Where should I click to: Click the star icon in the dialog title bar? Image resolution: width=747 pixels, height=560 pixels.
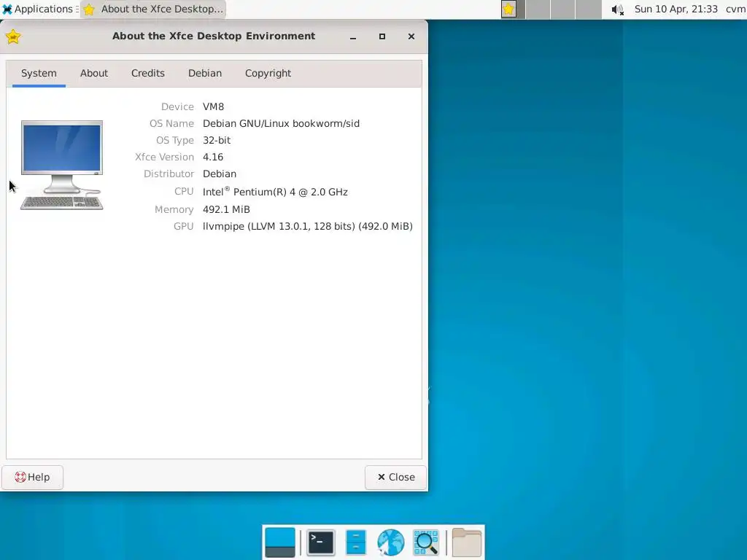[x=13, y=36]
